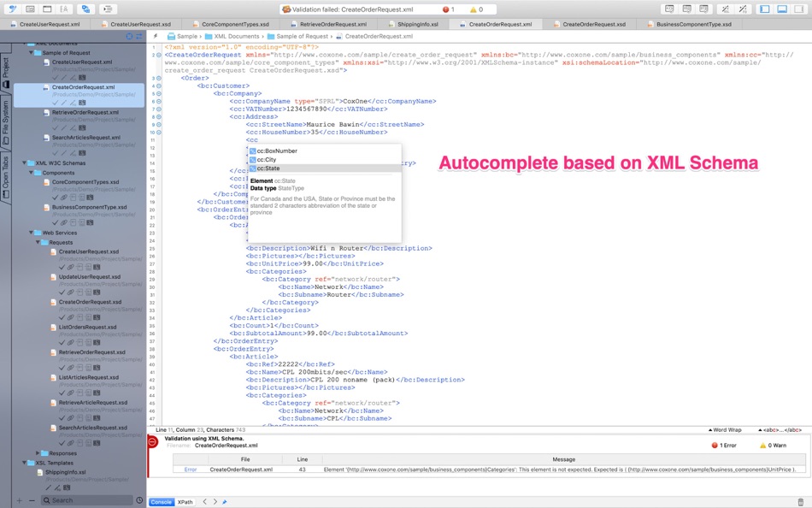
Task: Go to previous console result
Action: click(204, 502)
